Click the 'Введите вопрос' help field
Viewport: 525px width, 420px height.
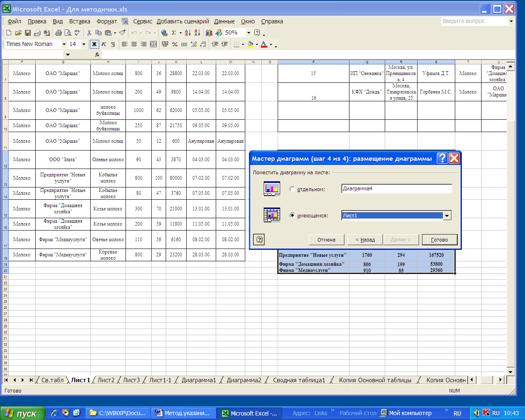point(475,21)
